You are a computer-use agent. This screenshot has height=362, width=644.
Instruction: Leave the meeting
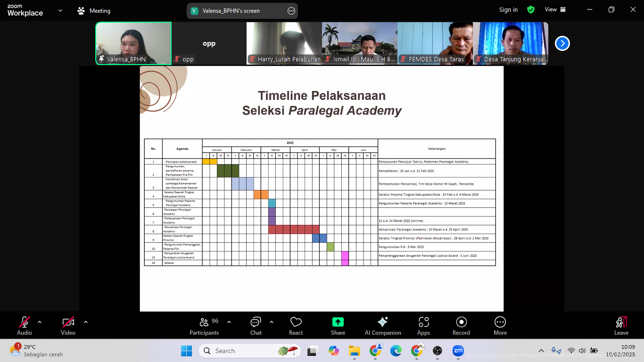point(621,326)
